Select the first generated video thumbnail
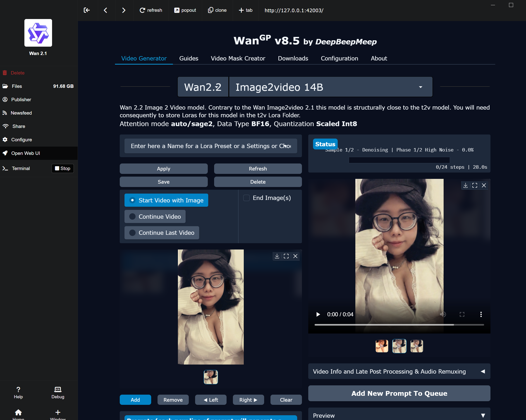Image resolution: width=526 pixels, height=420 pixels. [x=382, y=346]
